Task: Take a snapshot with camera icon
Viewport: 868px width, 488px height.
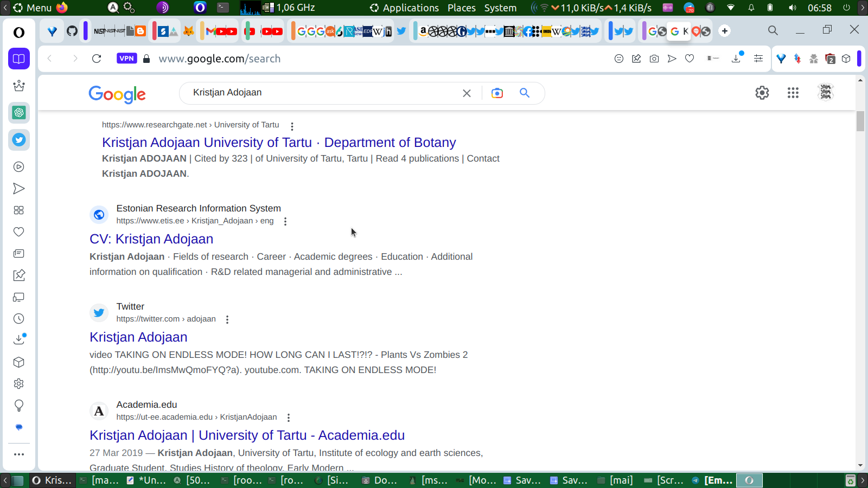Action: click(x=654, y=59)
